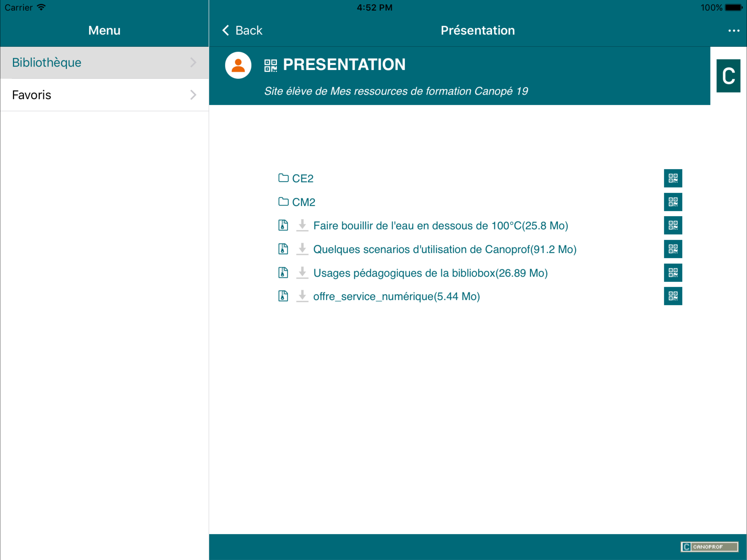The width and height of the screenshot is (747, 560).
Task: Show QR code for Usages pédagogiques bibliobox
Action: [673, 273]
